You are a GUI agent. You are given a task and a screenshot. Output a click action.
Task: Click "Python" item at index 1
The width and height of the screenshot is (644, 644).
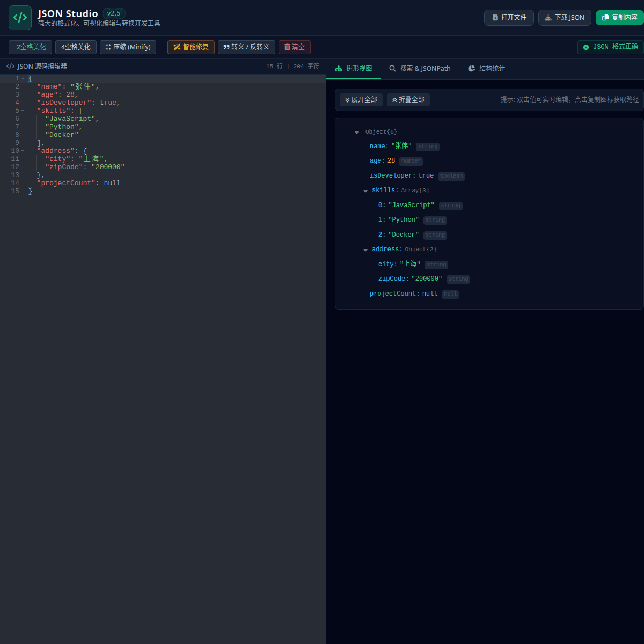(404, 219)
